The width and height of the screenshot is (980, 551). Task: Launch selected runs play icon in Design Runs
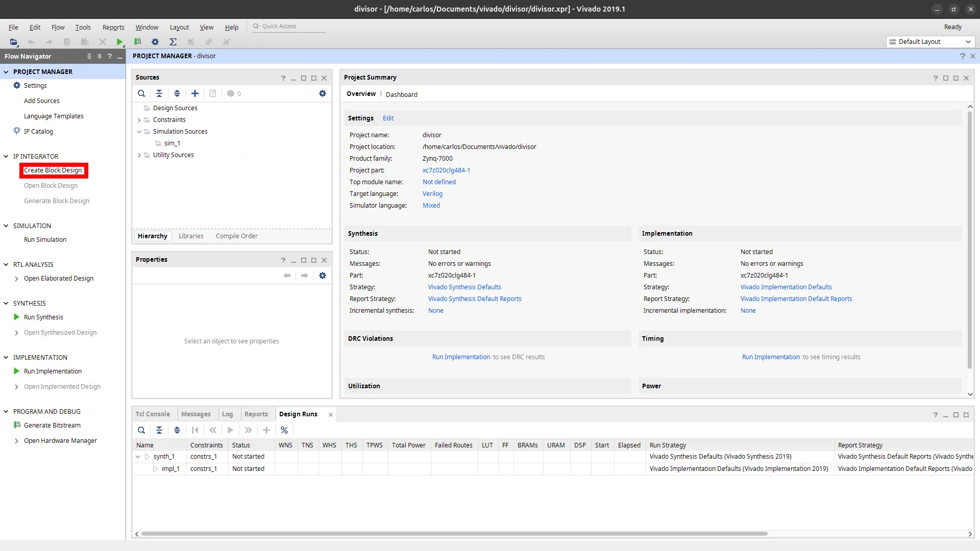tap(231, 430)
